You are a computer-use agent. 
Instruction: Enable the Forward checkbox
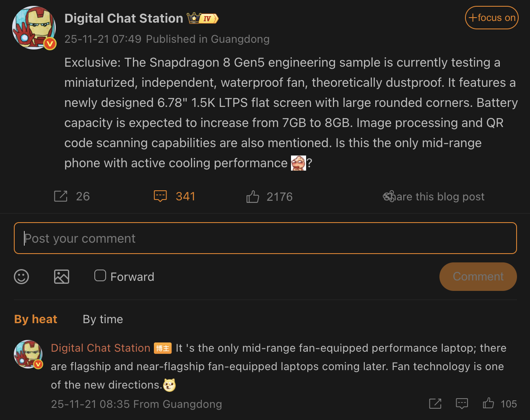click(100, 275)
